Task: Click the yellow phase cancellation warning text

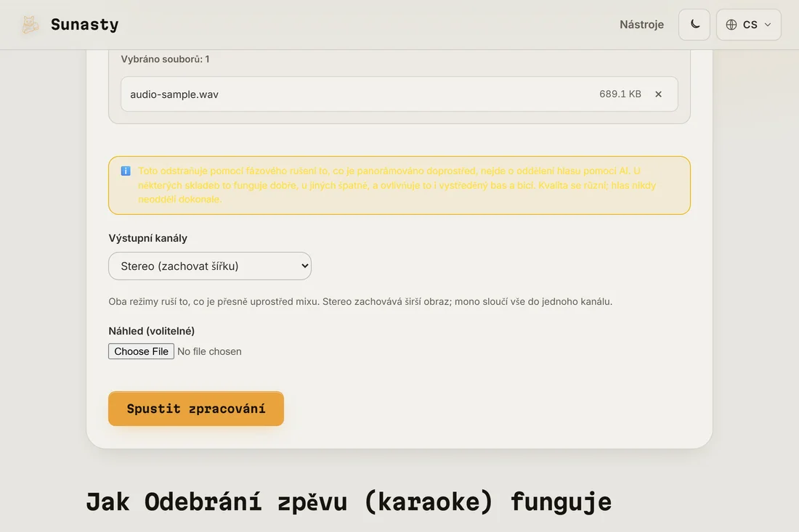Action: click(x=397, y=185)
